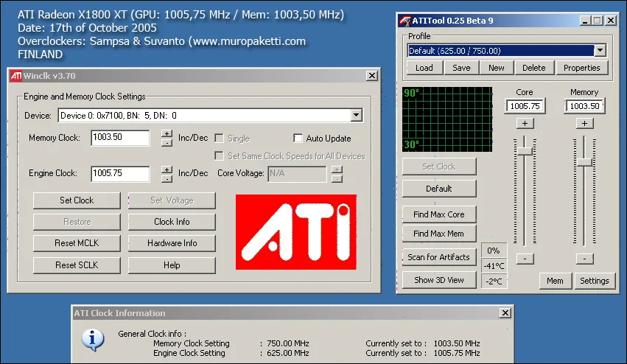Viewport: 627px width, 364px height.
Task: Create a New profile
Action: (497, 68)
